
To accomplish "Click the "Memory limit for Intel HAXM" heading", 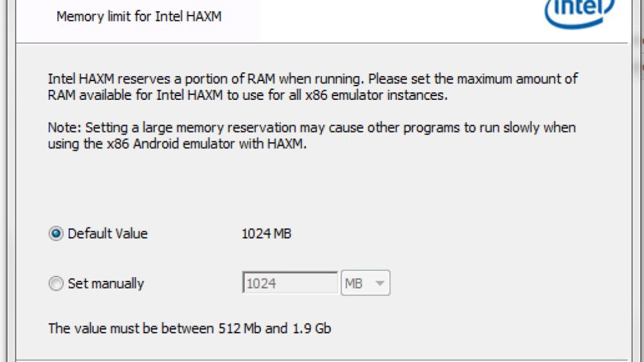I will click(x=139, y=16).
